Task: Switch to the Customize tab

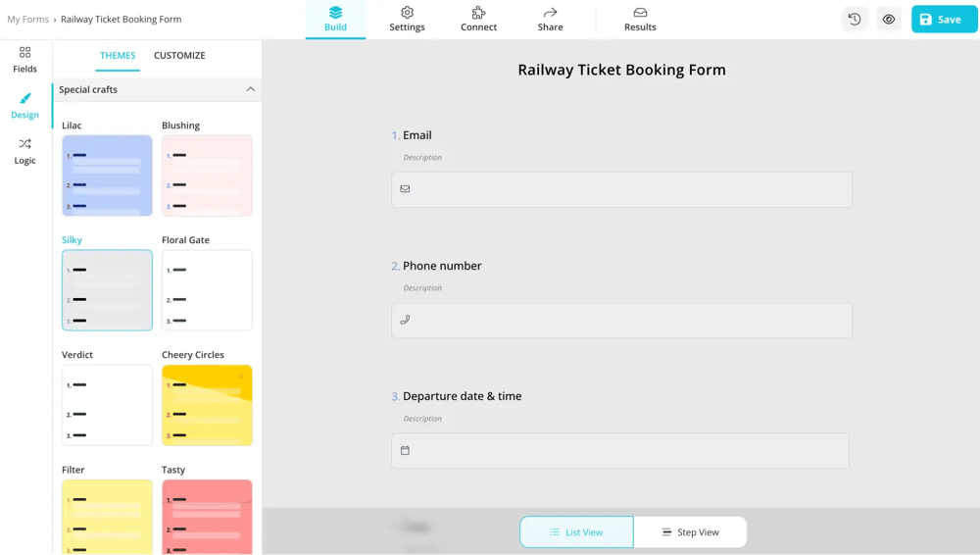Action: [x=179, y=56]
